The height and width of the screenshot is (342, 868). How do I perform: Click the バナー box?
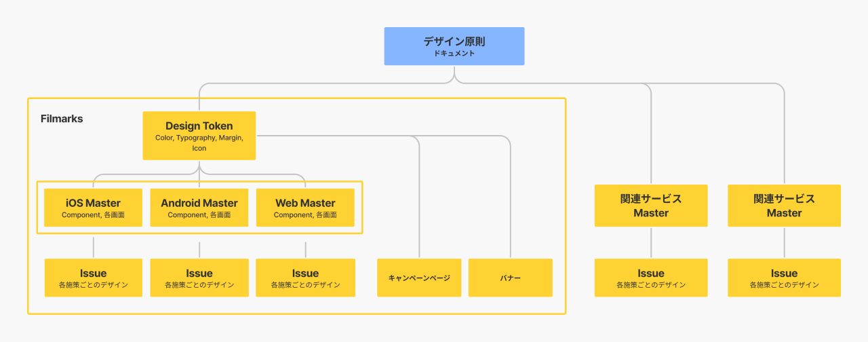511,278
